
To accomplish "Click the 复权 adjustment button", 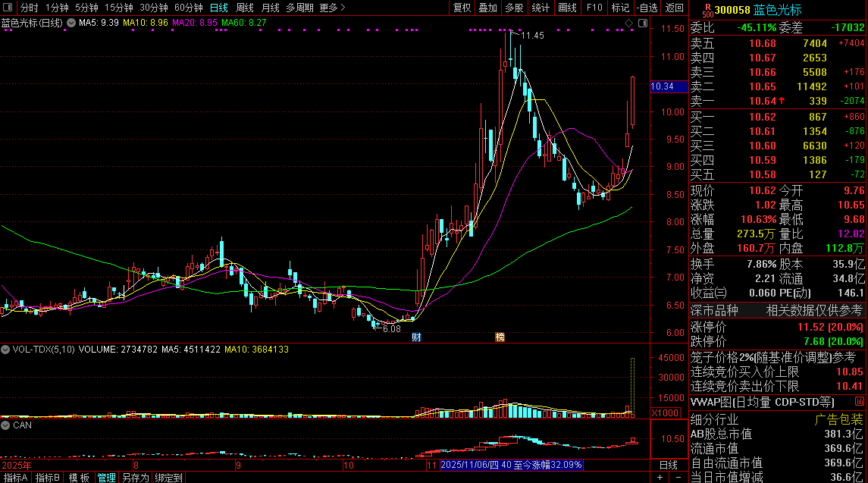I will click(462, 8).
